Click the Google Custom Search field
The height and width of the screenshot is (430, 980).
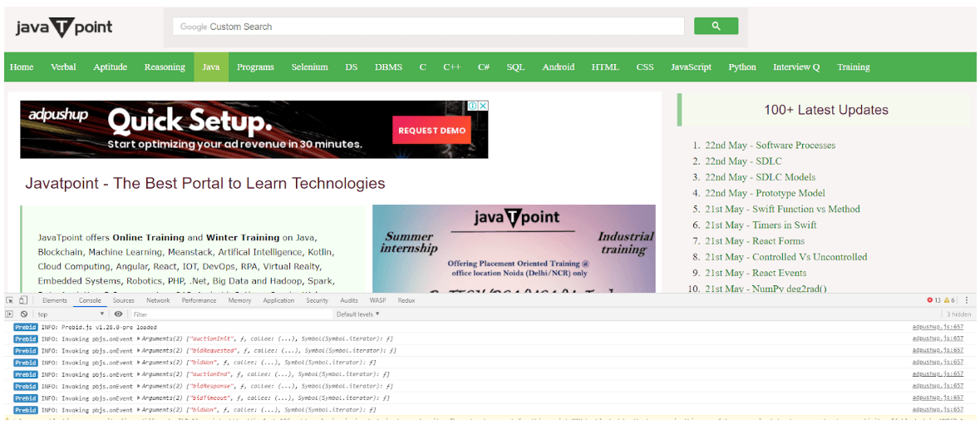point(428,27)
